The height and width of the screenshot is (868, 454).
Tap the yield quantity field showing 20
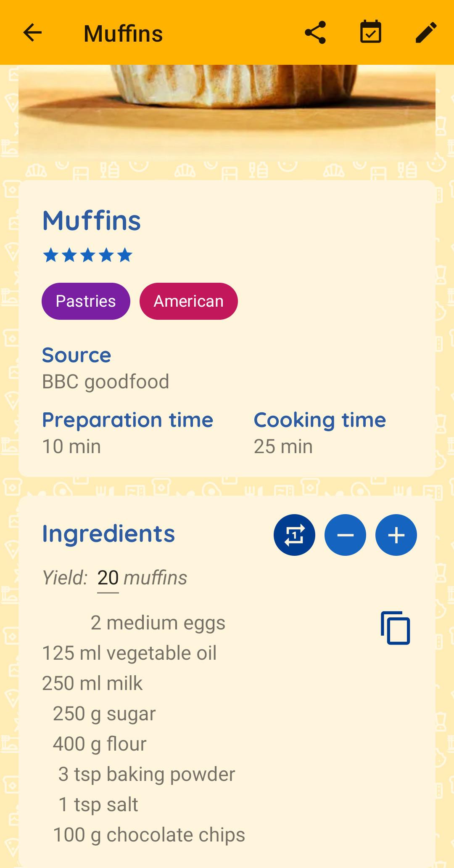[108, 578]
